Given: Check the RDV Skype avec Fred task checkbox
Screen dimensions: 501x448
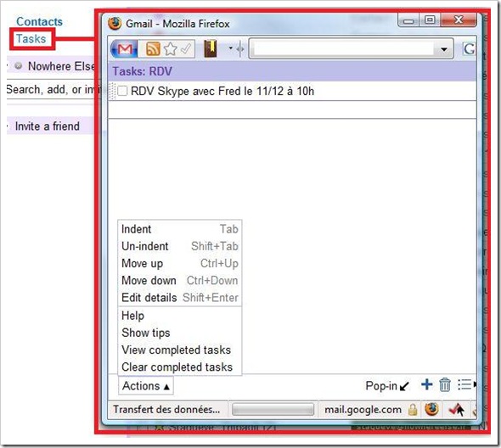Looking at the screenshot, I should click(x=122, y=91).
